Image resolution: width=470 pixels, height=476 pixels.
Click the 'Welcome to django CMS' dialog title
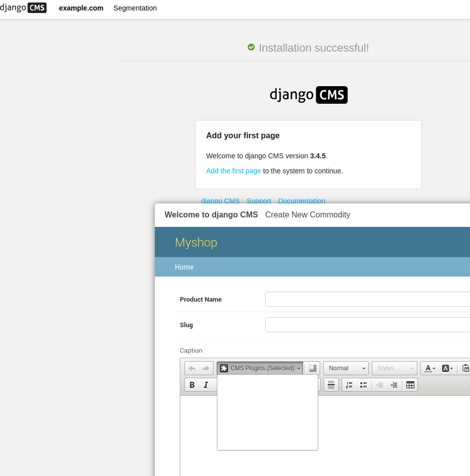click(x=211, y=214)
